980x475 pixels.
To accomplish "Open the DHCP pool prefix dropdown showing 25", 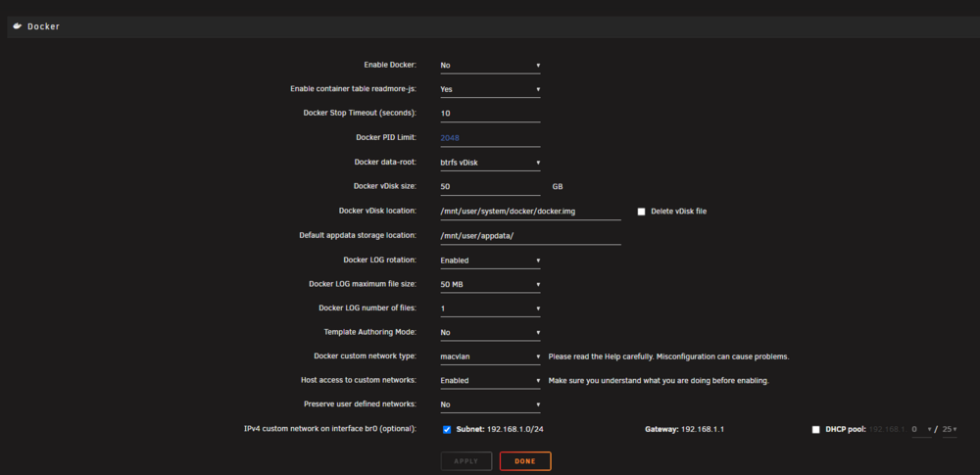I will 950,429.
